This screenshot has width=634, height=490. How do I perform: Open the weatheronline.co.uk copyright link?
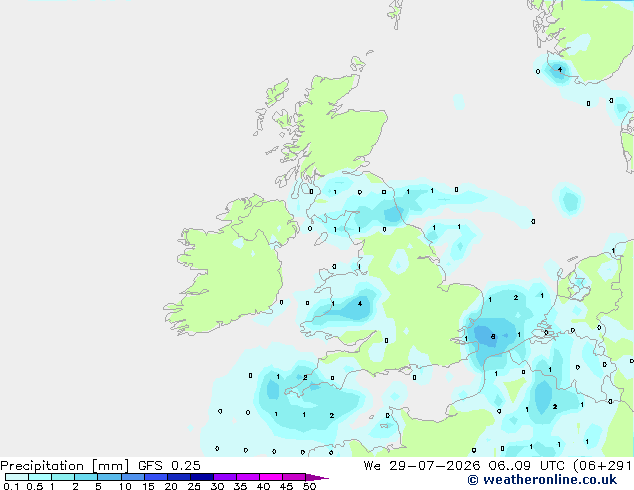coord(542,480)
